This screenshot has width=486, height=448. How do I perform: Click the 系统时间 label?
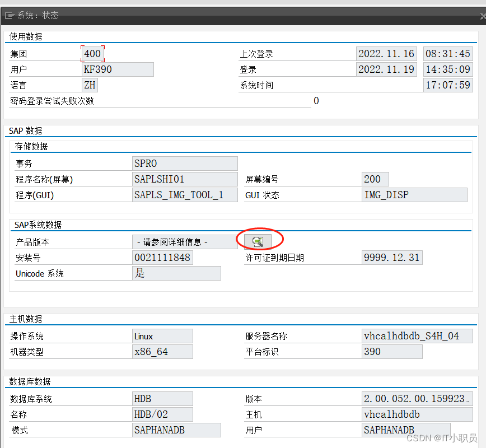pos(256,85)
